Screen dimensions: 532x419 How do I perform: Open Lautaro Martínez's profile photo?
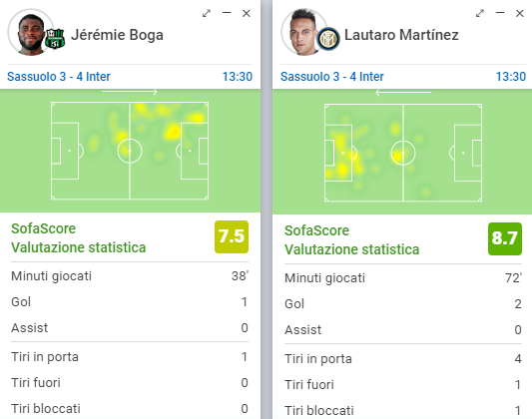tap(303, 32)
